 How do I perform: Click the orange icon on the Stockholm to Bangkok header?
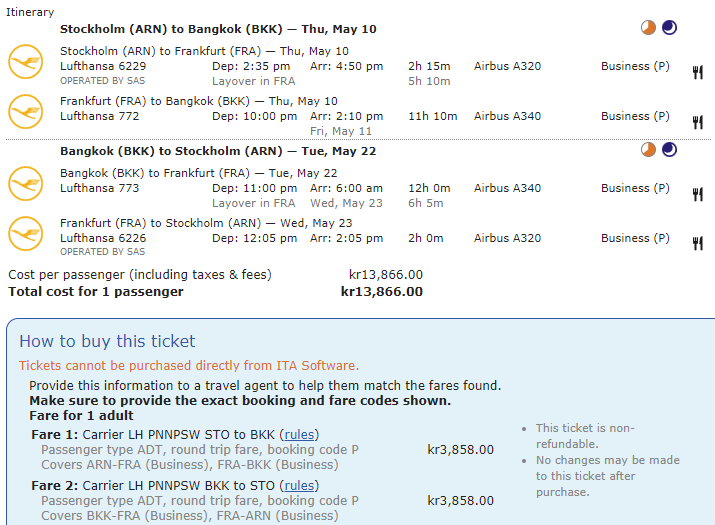tap(649, 28)
